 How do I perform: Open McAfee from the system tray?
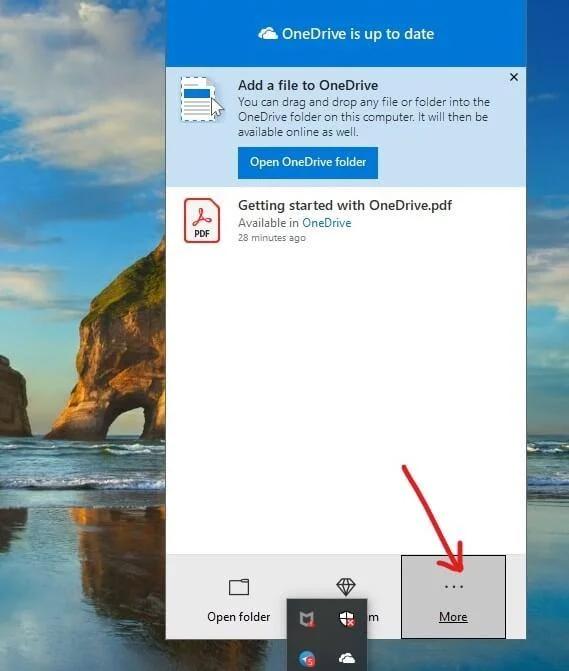[x=307, y=619]
